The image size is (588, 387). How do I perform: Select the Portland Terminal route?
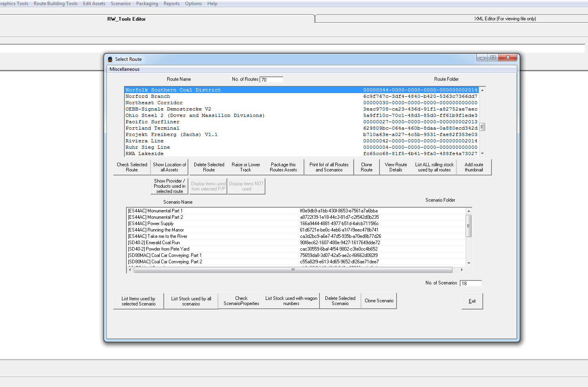coord(152,128)
